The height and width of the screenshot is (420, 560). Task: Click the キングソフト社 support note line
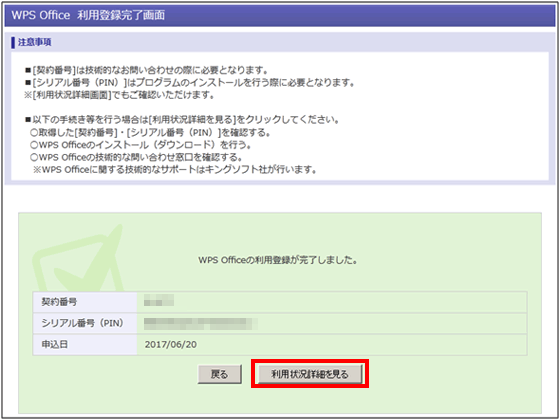175,170
